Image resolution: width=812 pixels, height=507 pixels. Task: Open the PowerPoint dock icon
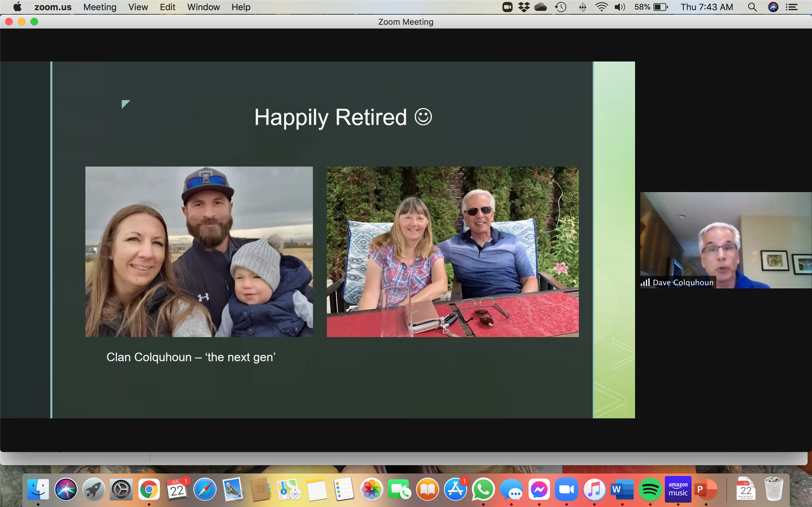point(705,489)
